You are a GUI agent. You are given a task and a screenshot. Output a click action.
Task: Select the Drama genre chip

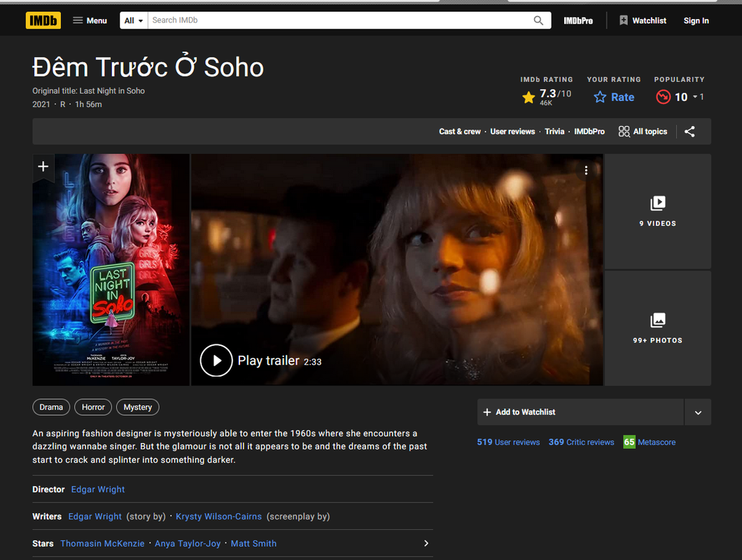coord(51,407)
